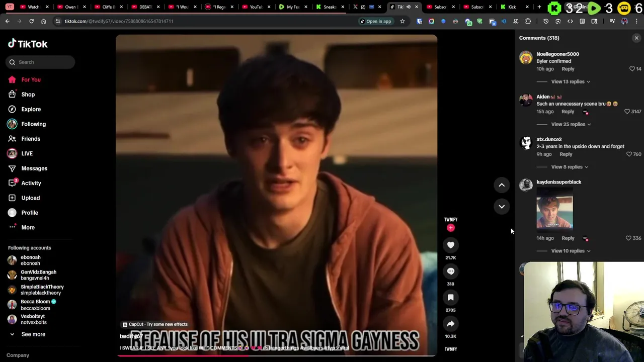Screen dimensions: 644x362
Task: Reply to Noellegooner5000's comment
Action: tap(568, 69)
